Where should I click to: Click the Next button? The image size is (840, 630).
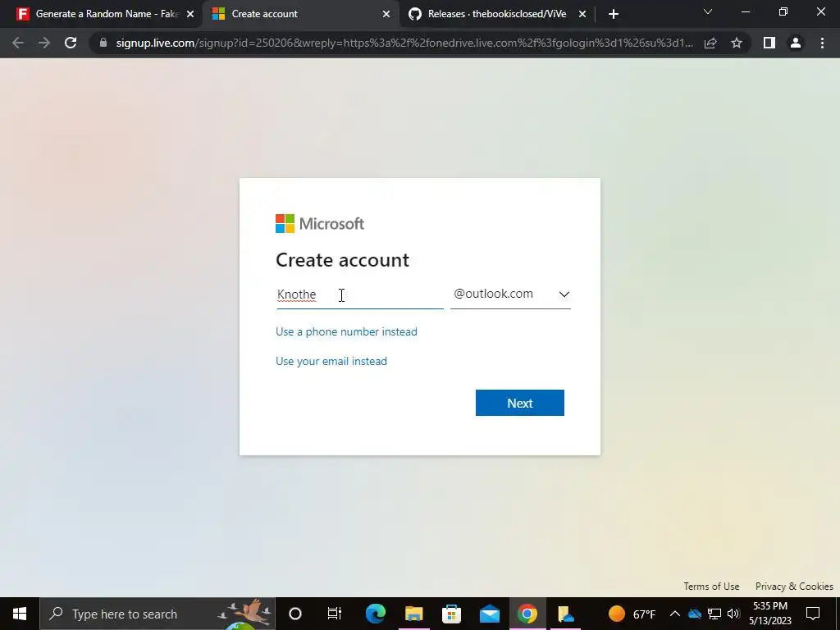[x=519, y=403]
